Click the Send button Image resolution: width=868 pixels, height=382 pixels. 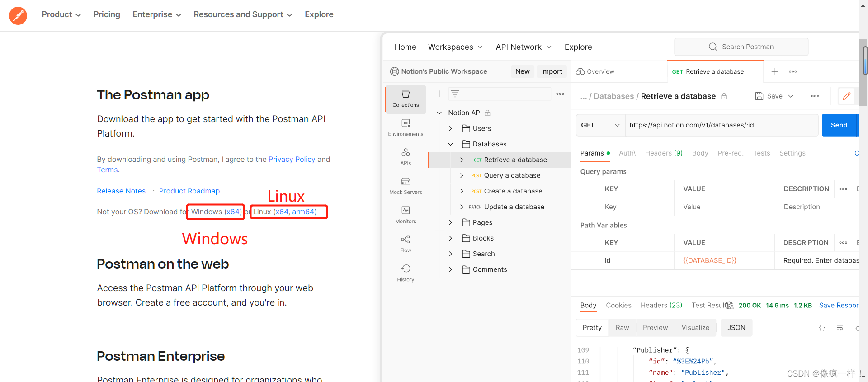(x=840, y=125)
